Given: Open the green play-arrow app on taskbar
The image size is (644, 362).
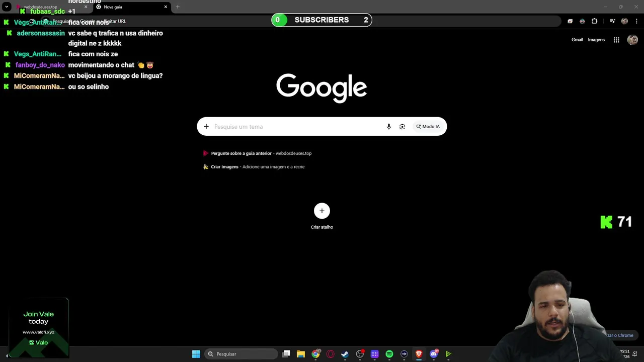Looking at the screenshot, I should [448, 354].
